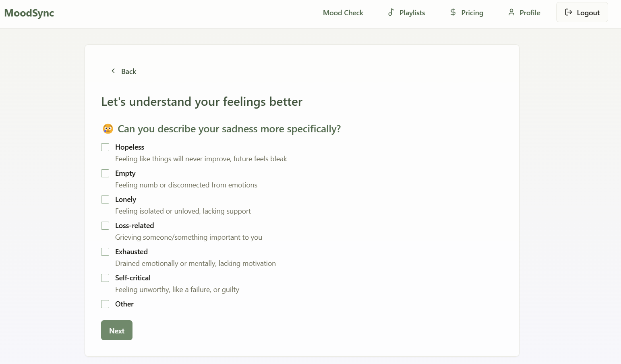This screenshot has width=621, height=364.
Task: Click the Next button
Action: (x=117, y=330)
